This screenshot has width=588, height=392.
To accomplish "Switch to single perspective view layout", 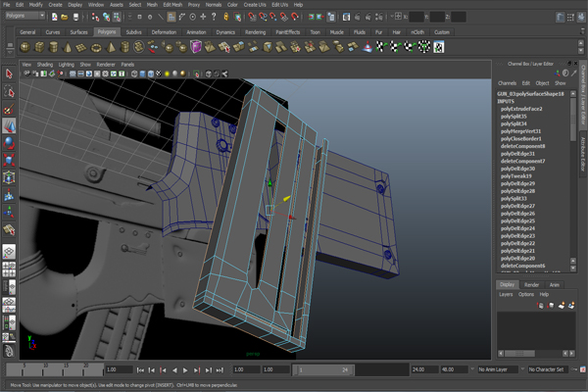I will point(9,251).
